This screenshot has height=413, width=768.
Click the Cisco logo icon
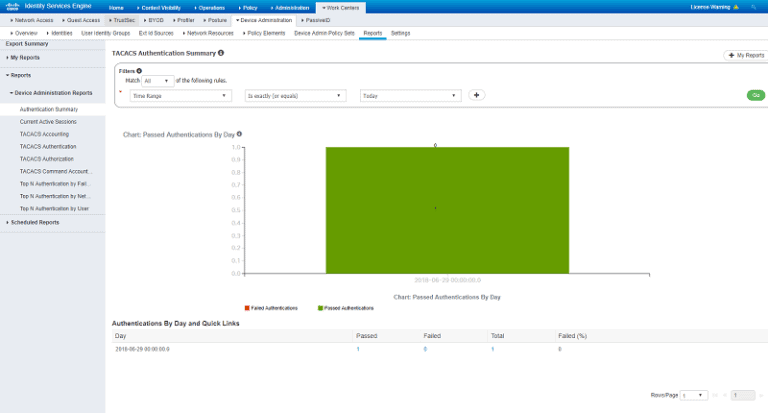(12, 6)
